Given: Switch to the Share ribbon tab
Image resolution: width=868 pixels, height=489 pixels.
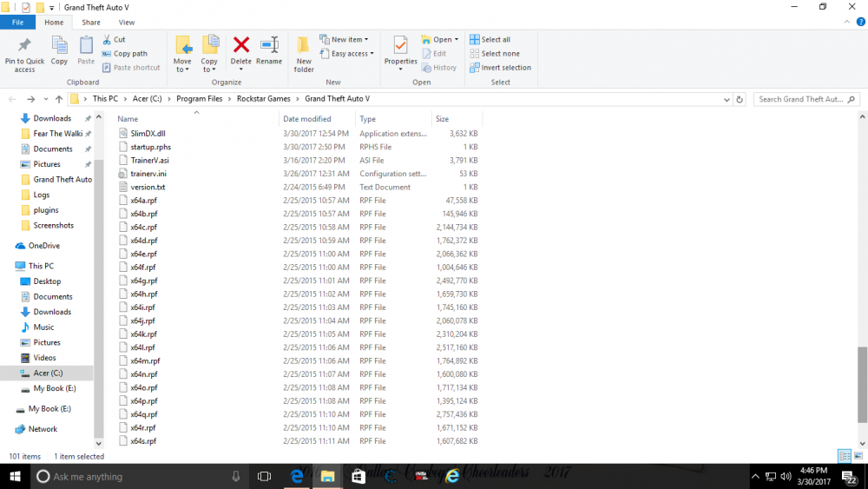Looking at the screenshot, I should pyautogui.click(x=91, y=23).
